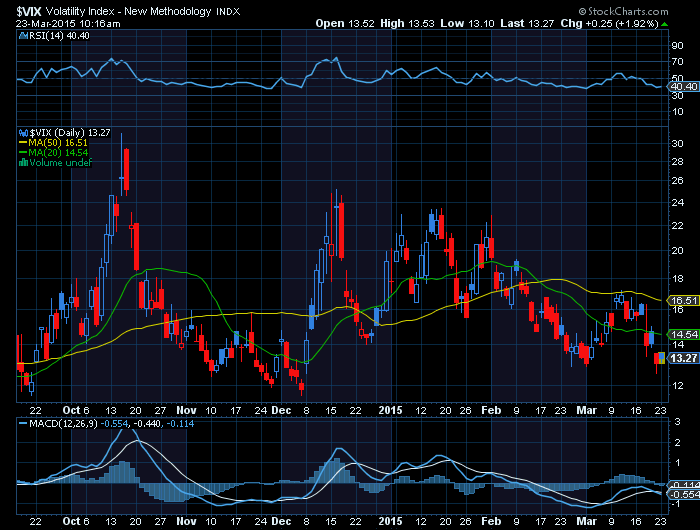Image resolution: width=700 pixels, height=530 pixels.
Task: Click the RSI(14) indicator line icon
Action: click(24, 35)
